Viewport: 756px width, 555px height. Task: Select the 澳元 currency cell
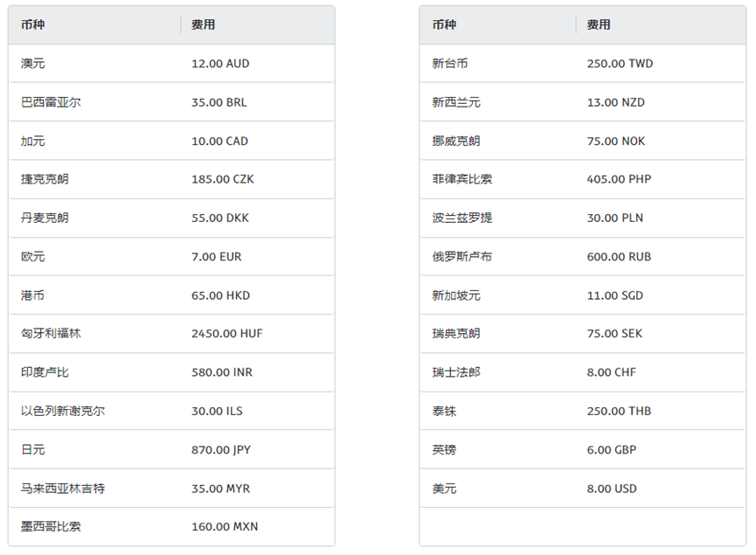pyautogui.click(x=33, y=63)
